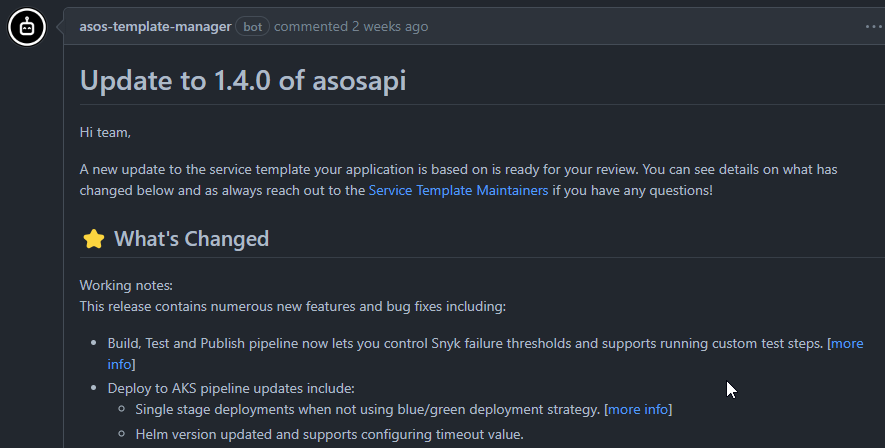Open the comment options ellipsis menu
The image size is (885, 448).
[x=874, y=27]
